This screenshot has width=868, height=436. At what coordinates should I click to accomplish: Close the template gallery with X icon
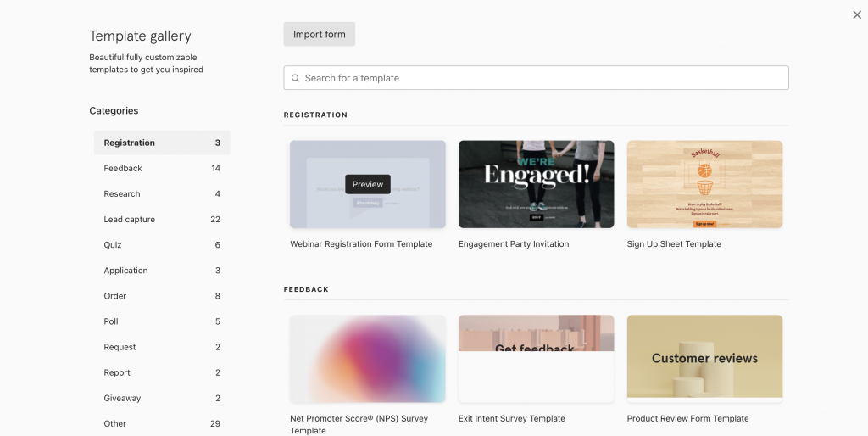pos(857,14)
